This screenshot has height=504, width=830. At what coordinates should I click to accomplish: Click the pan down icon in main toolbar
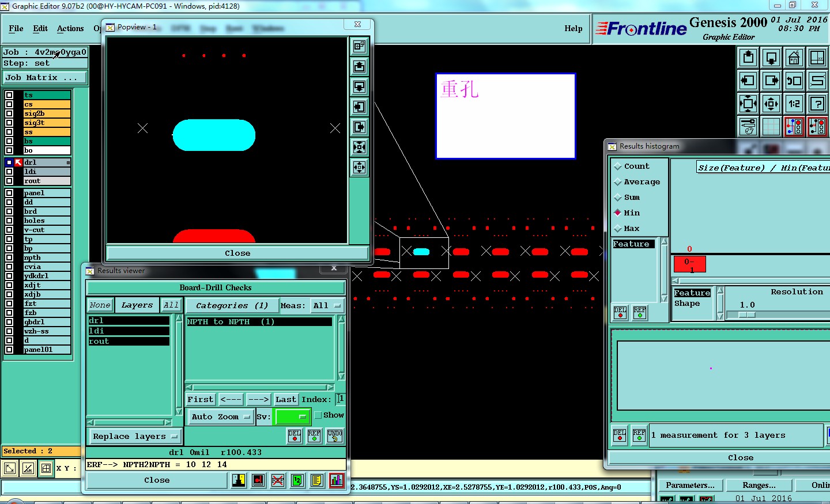tap(771, 58)
